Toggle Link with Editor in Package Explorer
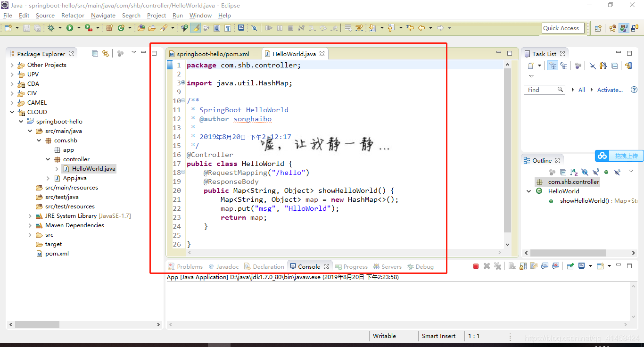 click(x=106, y=53)
